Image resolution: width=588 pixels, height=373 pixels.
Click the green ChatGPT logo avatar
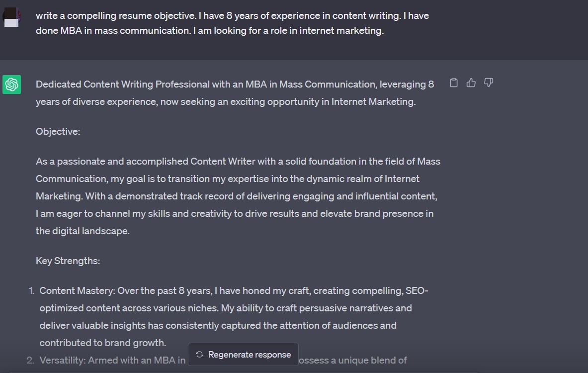pyautogui.click(x=11, y=85)
